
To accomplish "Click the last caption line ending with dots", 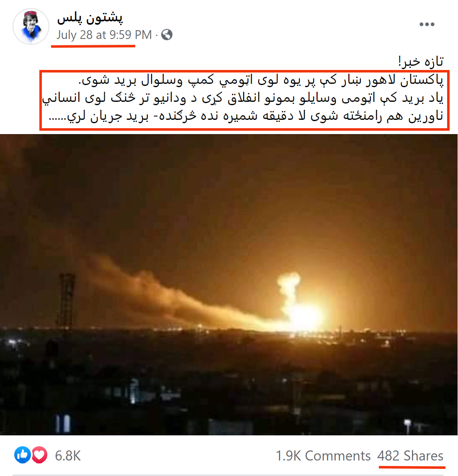I will pyautogui.click(x=246, y=116).
